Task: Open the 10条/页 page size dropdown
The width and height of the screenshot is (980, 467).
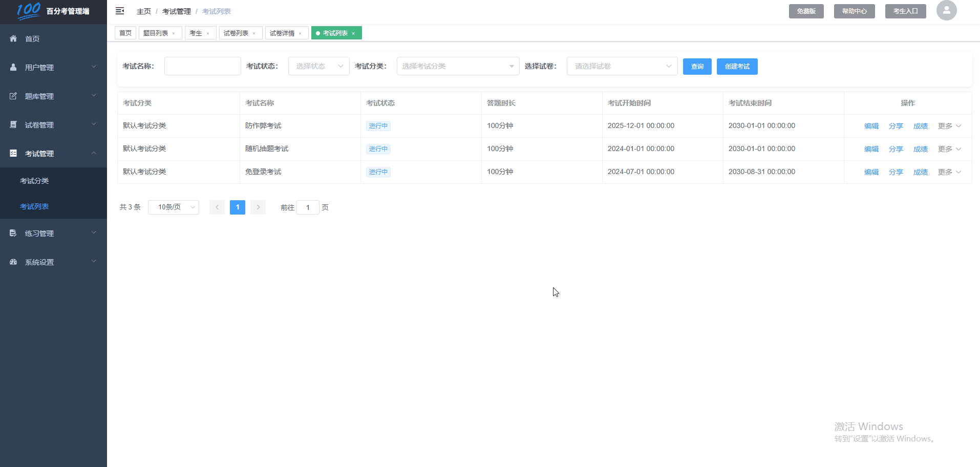Action: 174,207
